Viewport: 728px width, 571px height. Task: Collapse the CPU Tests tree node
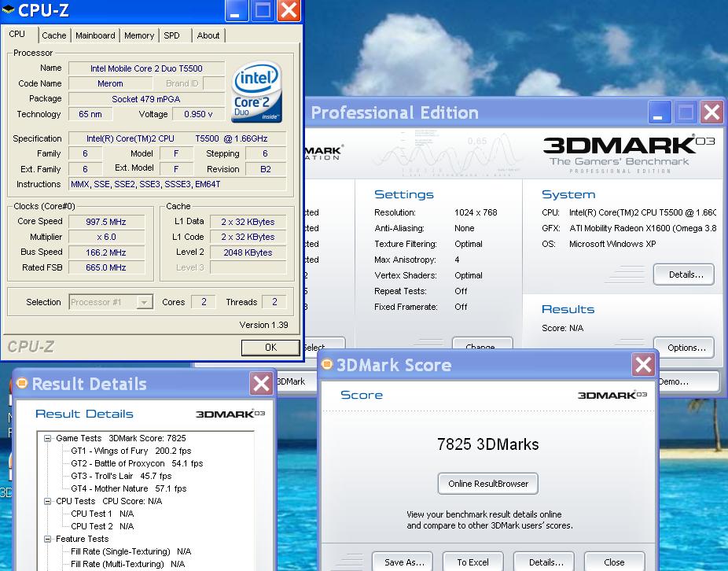point(47,501)
